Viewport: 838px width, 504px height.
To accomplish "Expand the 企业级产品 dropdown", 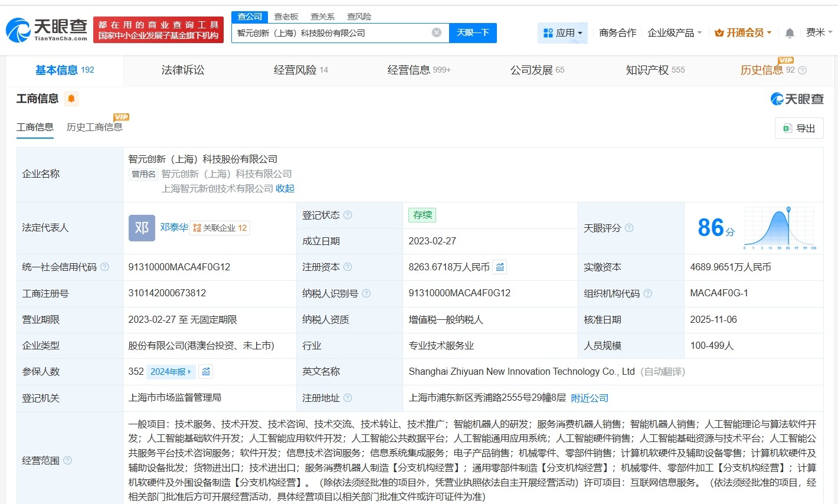I will [x=674, y=32].
